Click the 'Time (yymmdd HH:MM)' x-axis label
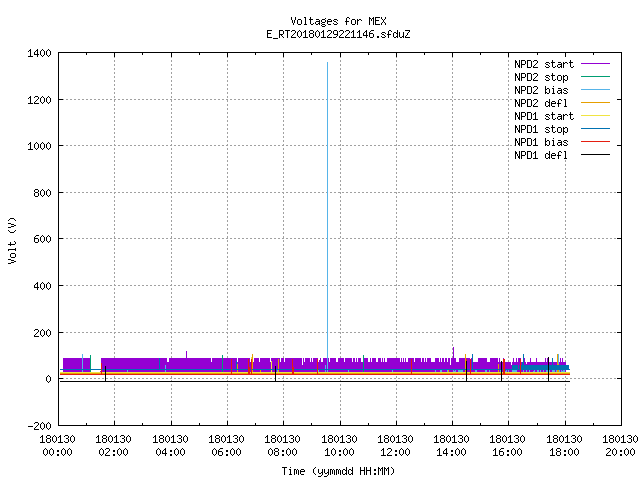This screenshot has width=640, height=480. [x=338, y=471]
